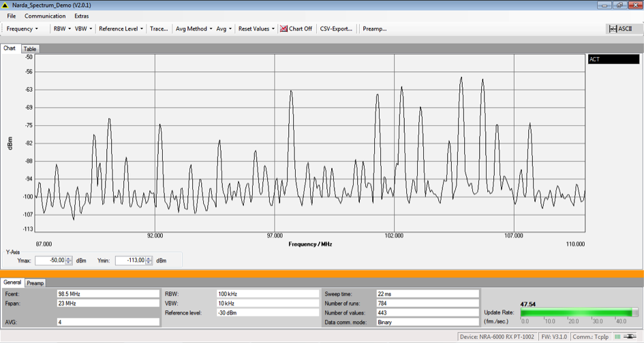Image resolution: width=644 pixels, height=343 pixels.
Task: Click the Ymin value field showing -113,00
Action: 131,261
